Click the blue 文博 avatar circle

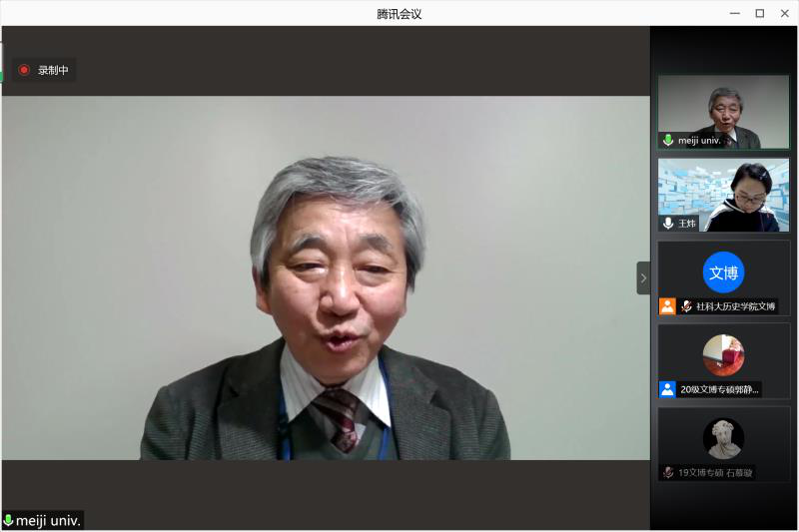coord(723,272)
